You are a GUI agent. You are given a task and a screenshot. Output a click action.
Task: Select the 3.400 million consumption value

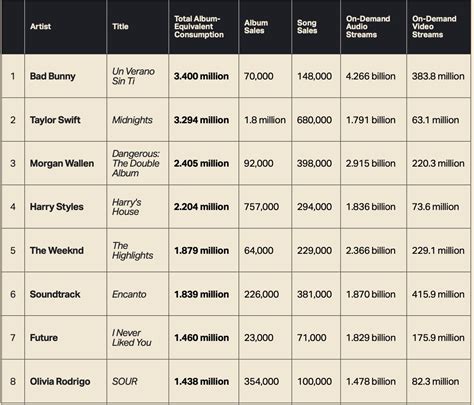point(201,76)
